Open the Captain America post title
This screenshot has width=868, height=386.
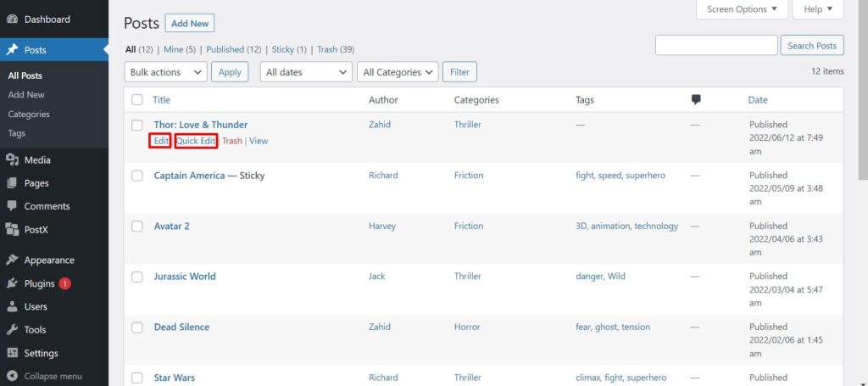[189, 176]
